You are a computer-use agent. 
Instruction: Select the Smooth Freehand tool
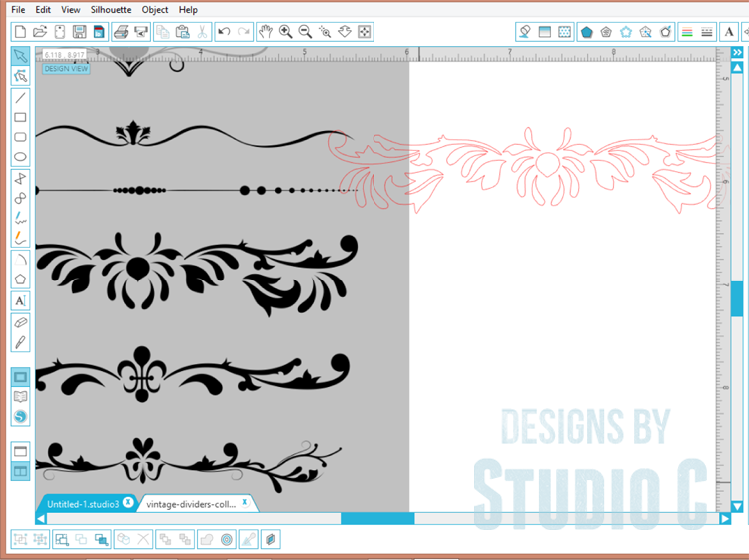point(20,238)
